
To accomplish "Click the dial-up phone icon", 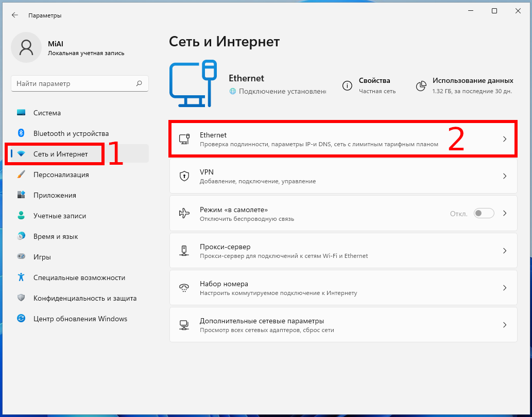I will point(184,288).
